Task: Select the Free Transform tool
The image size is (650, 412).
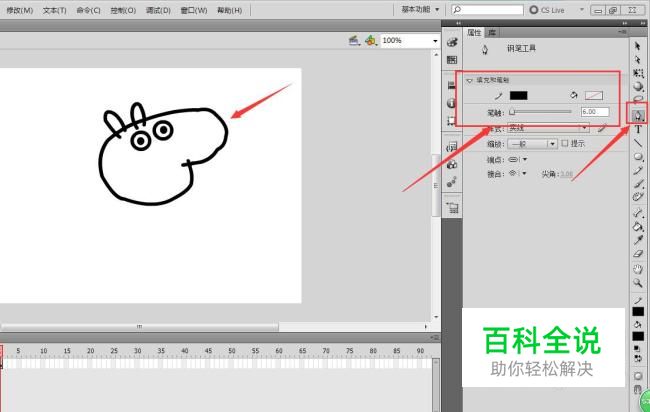Action: coord(638,73)
